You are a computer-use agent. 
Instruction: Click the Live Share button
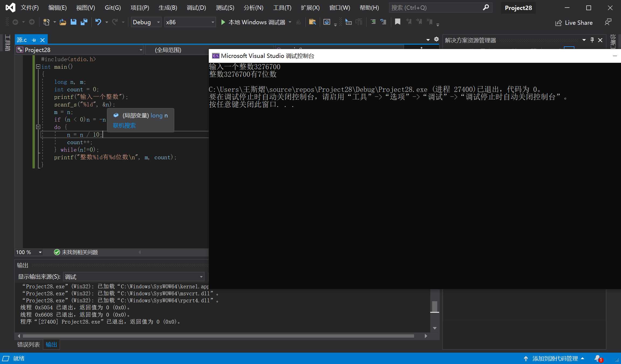pyautogui.click(x=574, y=23)
